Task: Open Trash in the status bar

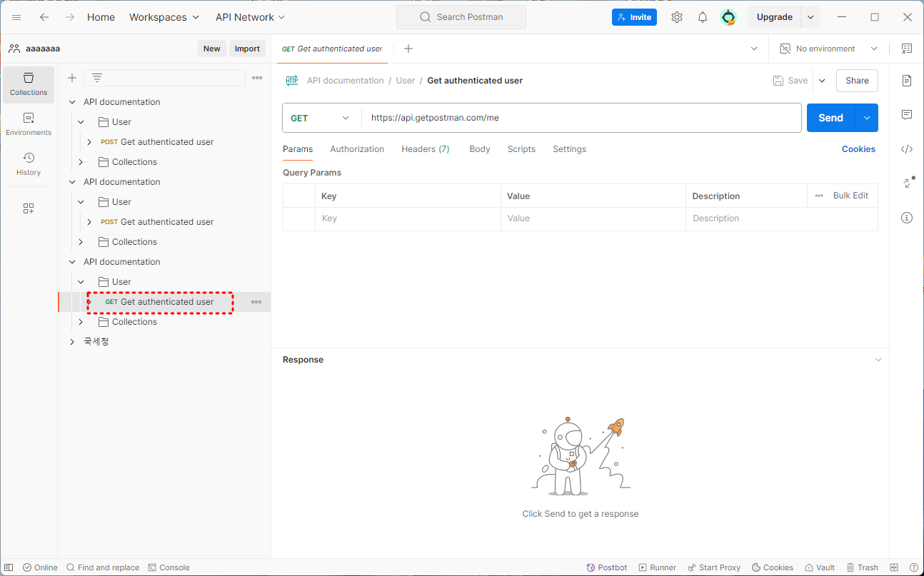Action: click(862, 567)
